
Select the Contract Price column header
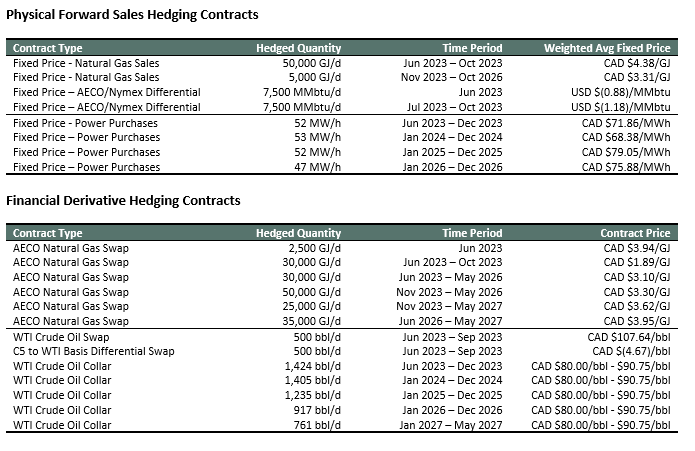[x=635, y=233]
